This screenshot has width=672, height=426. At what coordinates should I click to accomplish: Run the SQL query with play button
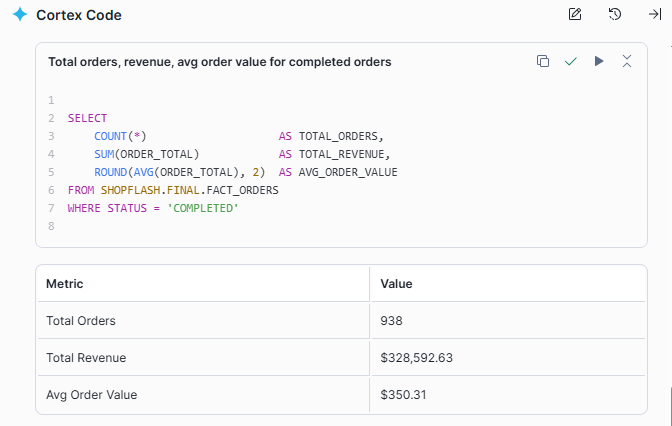point(599,61)
